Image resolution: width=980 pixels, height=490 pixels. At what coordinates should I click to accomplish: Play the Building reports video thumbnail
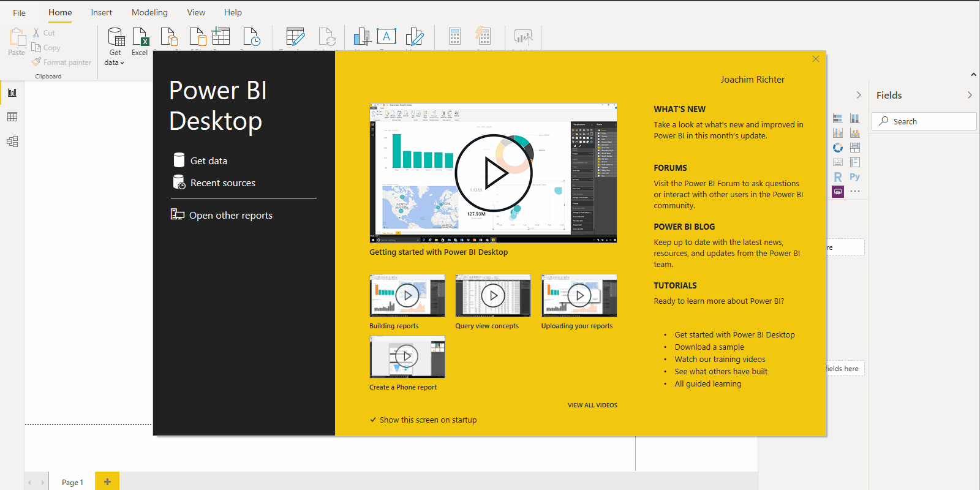pos(407,295)
